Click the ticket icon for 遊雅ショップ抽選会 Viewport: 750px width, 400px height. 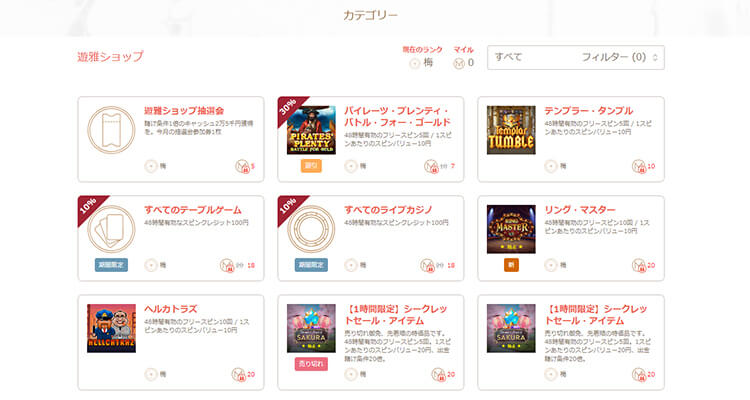point(111,130)
